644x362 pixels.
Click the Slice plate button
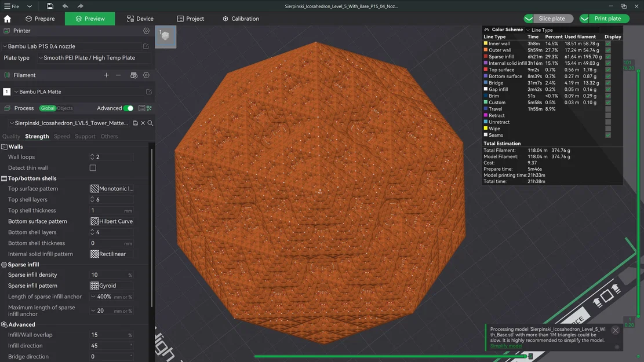(x=551, y=18)
